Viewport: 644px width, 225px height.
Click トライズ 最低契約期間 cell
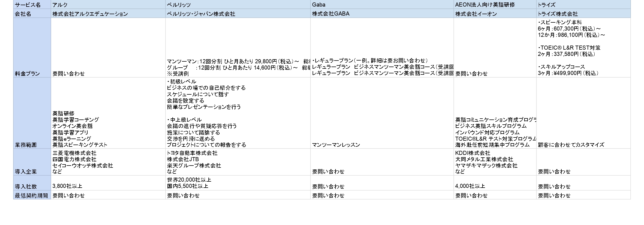coord(583,195)
